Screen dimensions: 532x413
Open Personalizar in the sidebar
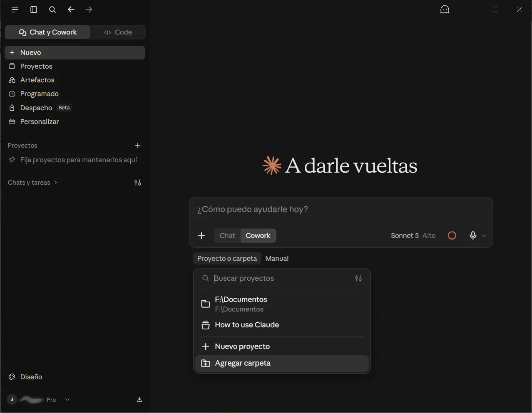(75, 121)
